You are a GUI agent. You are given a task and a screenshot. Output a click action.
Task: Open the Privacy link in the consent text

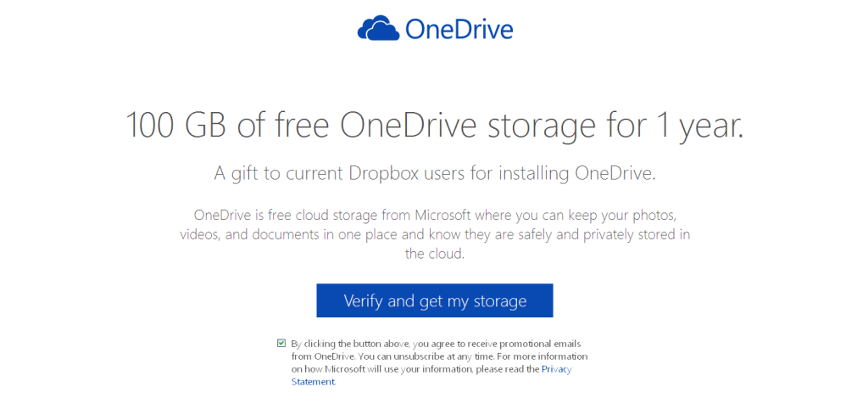click(556, 369)
